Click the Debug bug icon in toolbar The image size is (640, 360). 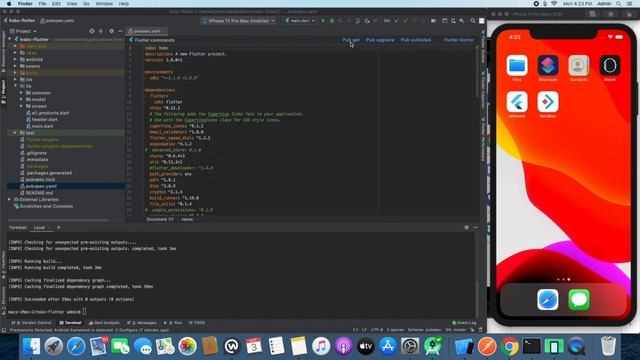[x=331, y=20]
